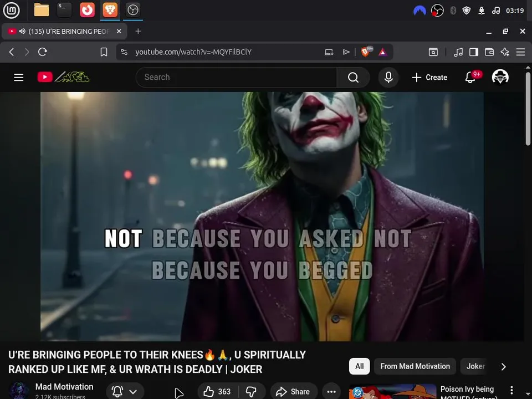Open Brave Rewards triangle icon
The height and width of the screenshot is (399, 532).
[x=383, y=52]
